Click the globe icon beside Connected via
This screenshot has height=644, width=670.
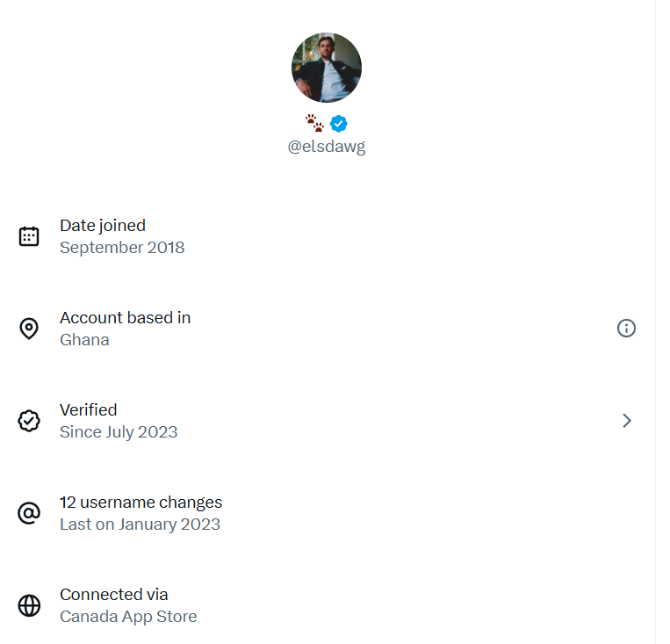[29, 605]
